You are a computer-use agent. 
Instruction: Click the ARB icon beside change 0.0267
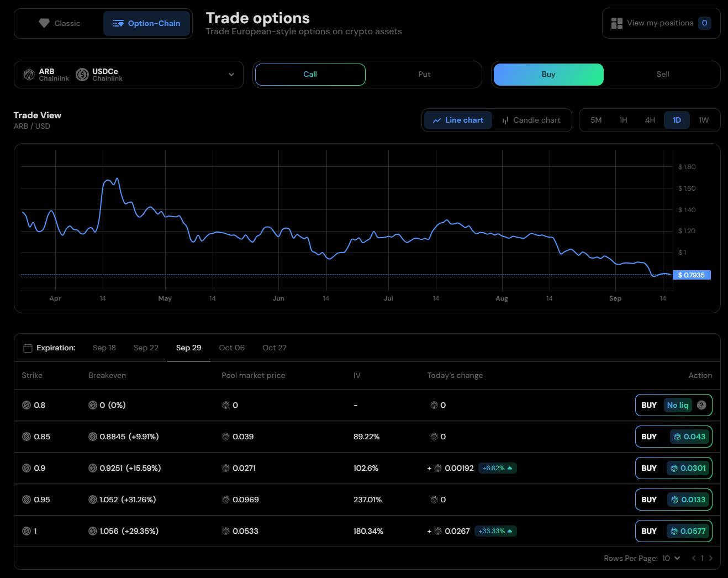click(x=438, y=531)
